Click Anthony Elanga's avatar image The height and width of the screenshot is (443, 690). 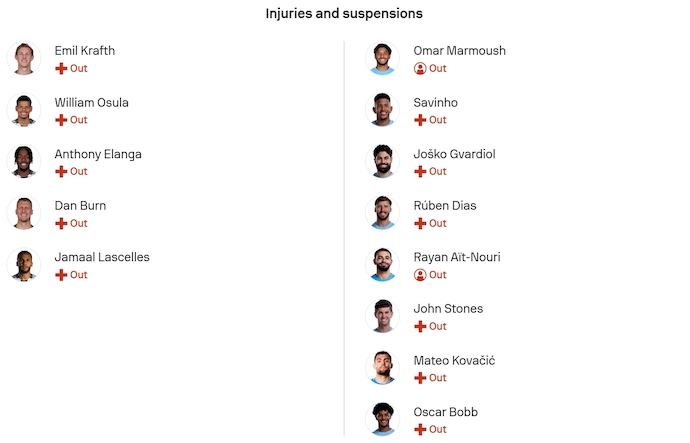(23, 162)
